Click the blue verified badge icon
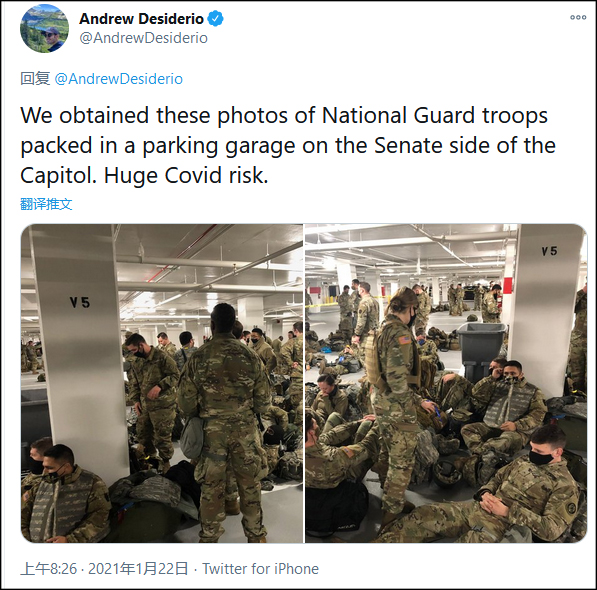Viewport: 597px width, 590px height. (215, 19)
